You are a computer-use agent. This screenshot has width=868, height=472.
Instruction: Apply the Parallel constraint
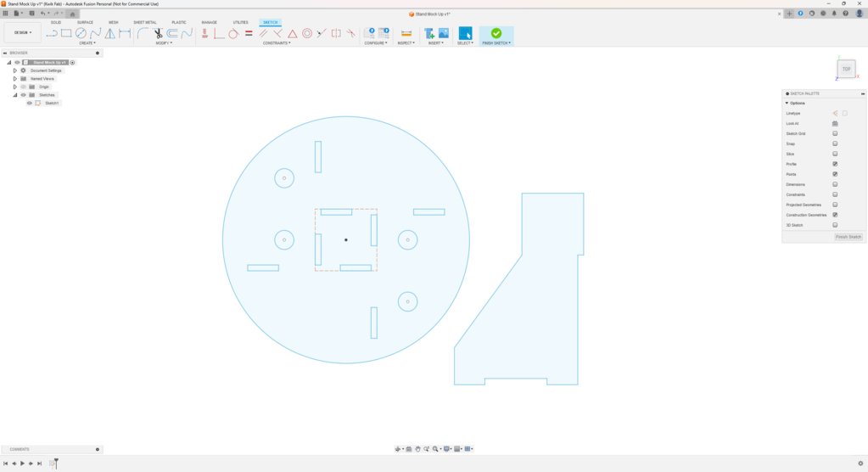[x=264, y=33]
